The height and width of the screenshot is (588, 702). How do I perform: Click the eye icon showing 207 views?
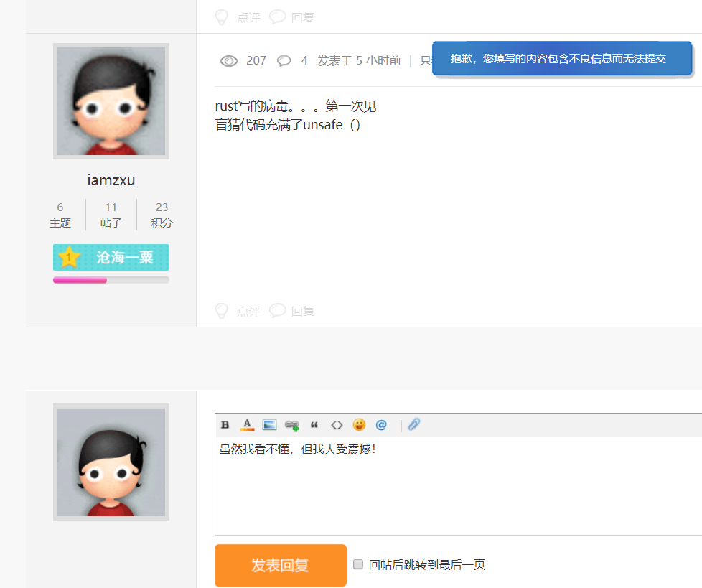click(230, 61)
